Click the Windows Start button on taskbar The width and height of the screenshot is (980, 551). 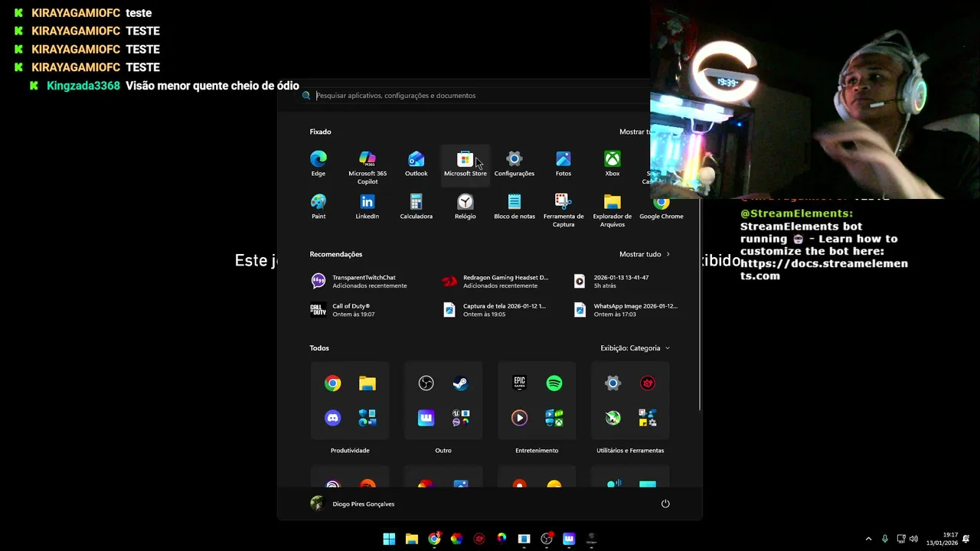tap(389, 539)
